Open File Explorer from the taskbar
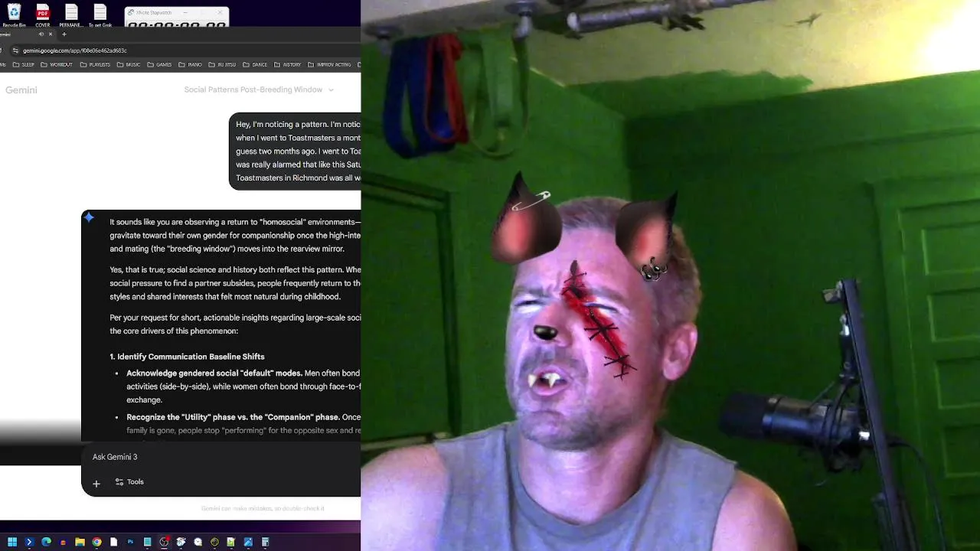980x551 pixels. tap(80, 542)
